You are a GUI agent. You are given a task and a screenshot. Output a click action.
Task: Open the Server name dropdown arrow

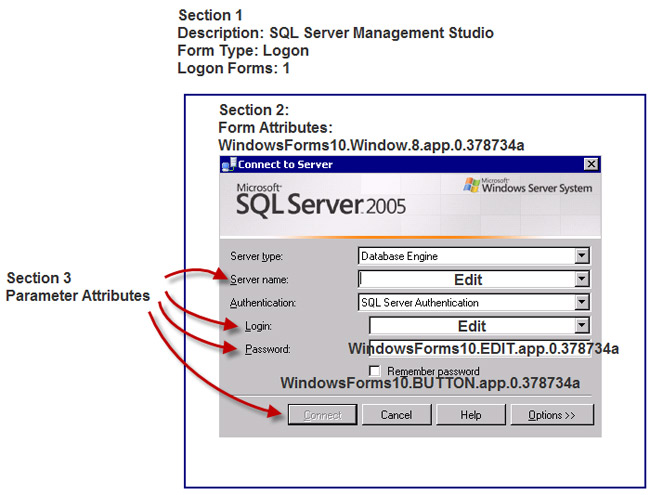pyautogui.click(x=582, y=279)
